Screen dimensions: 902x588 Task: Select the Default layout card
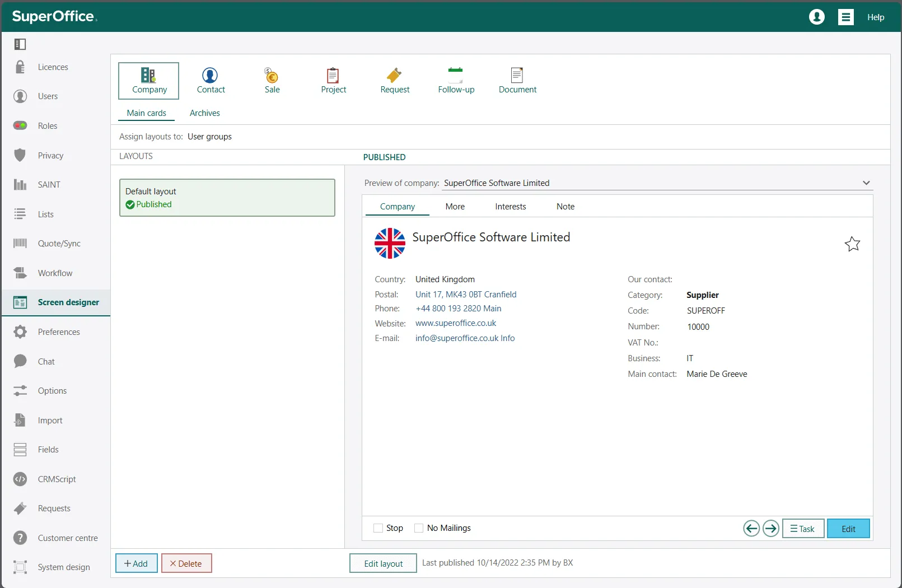(227, 198)
